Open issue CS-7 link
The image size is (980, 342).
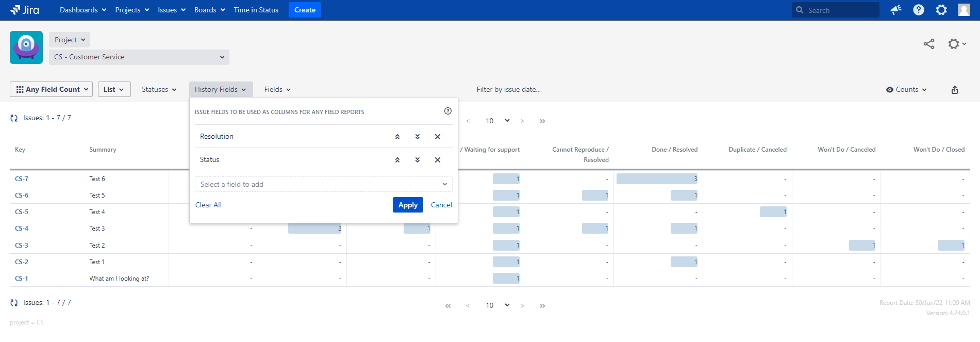click(x=22, y=179)
